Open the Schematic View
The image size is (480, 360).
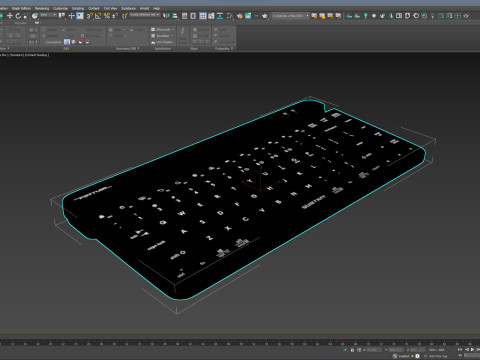click(x=220, y=15)
